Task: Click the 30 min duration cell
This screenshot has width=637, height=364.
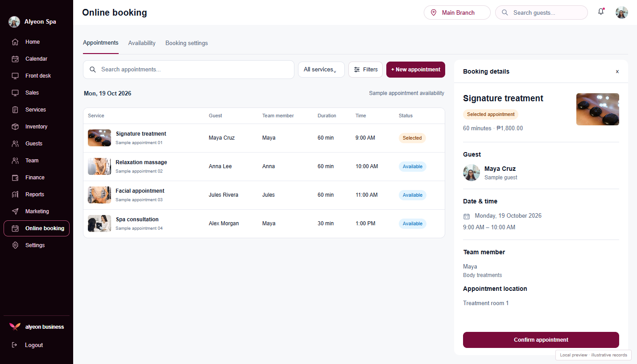Action: 326,223
